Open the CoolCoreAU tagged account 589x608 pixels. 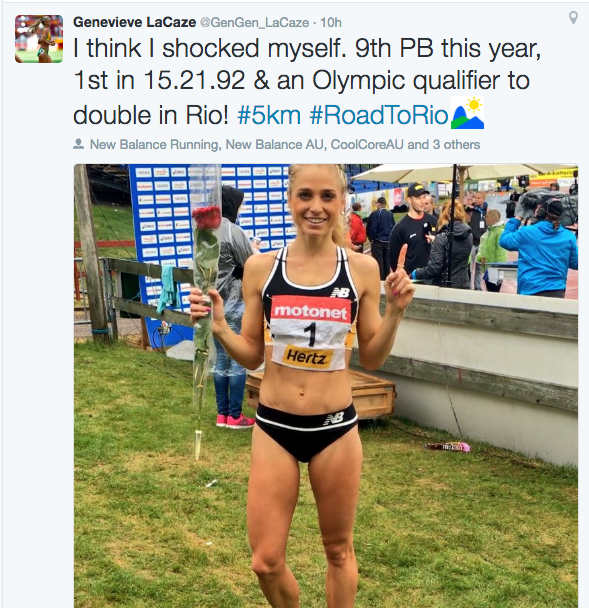[367, 145]
